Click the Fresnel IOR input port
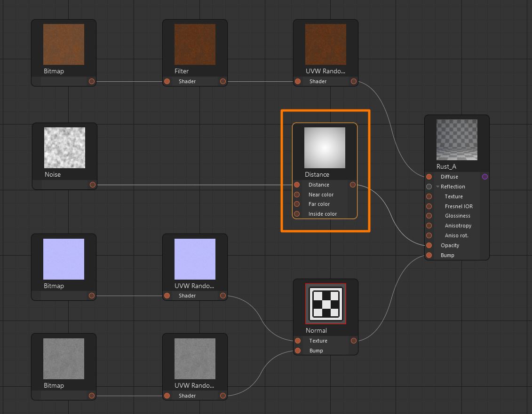The width and height of the screenshot is (532, 414). click(429, 206)
